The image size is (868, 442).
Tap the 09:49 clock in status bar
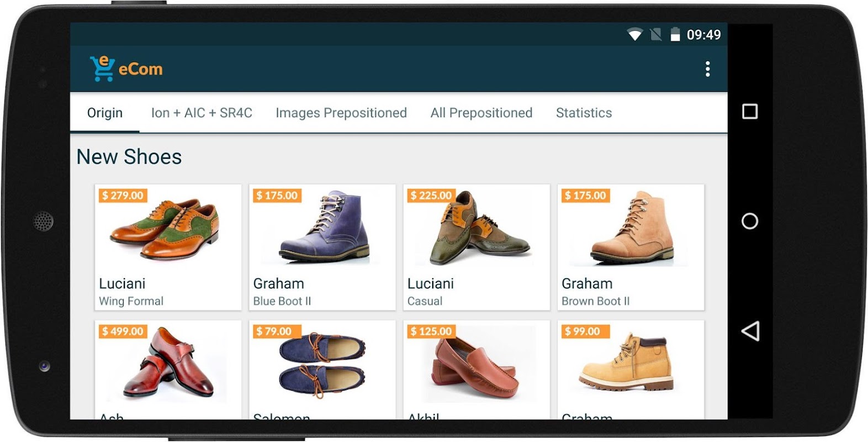(x=703, y=35)
